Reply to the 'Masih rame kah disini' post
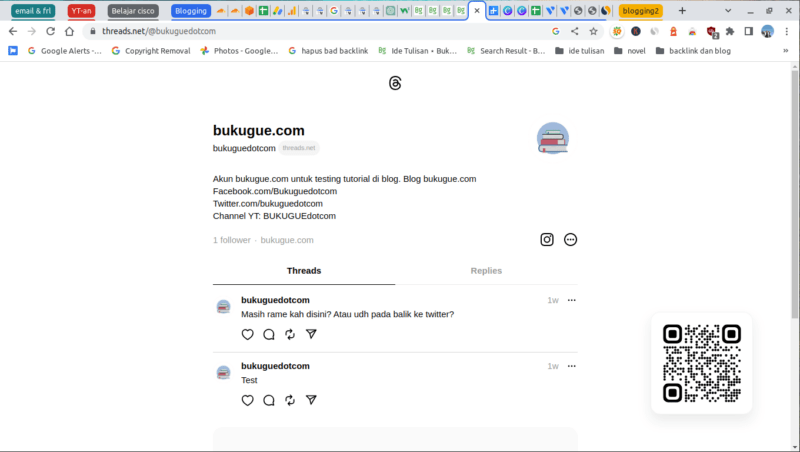Screen dimensions: 800x452 tap(269, 334)
